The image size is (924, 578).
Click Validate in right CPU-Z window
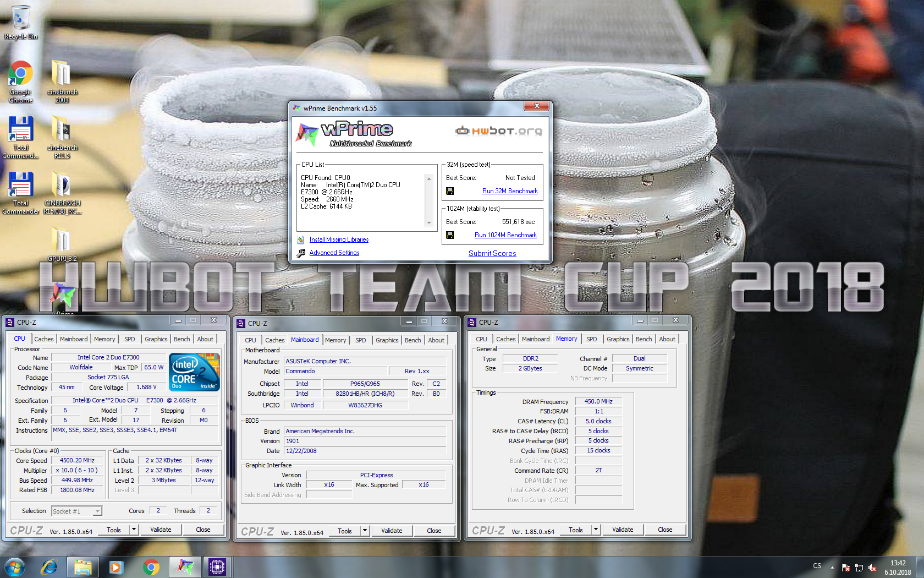coord(623,530)
